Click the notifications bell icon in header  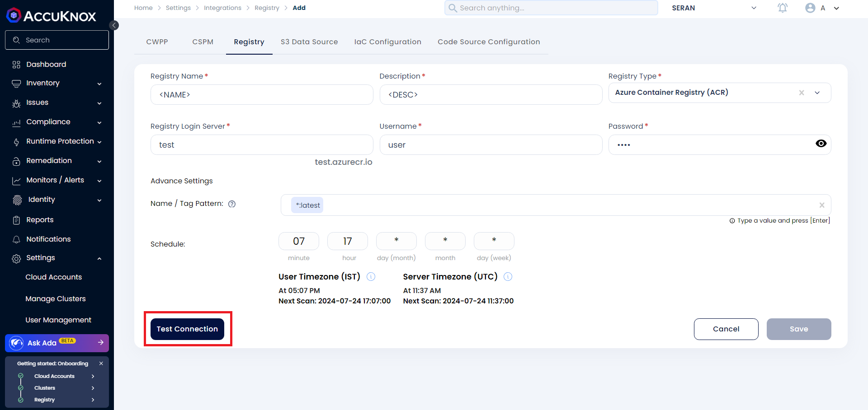pos(783,8)
